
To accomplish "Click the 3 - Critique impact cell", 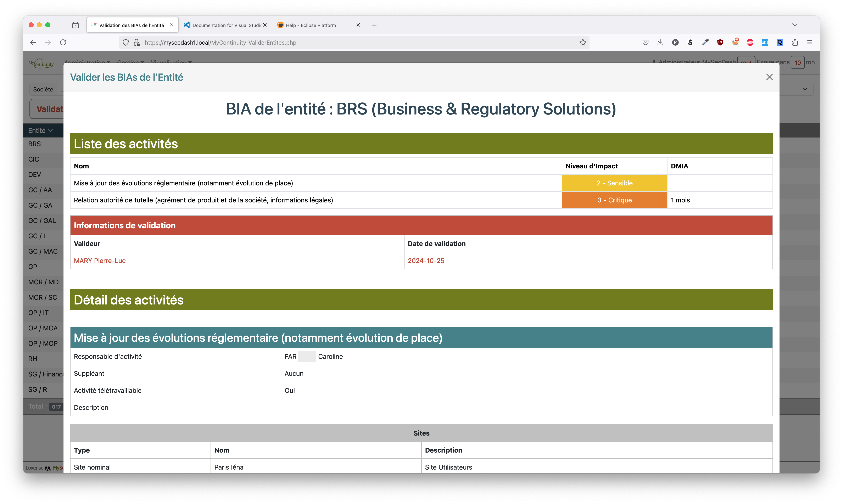I will coord(614,200).
